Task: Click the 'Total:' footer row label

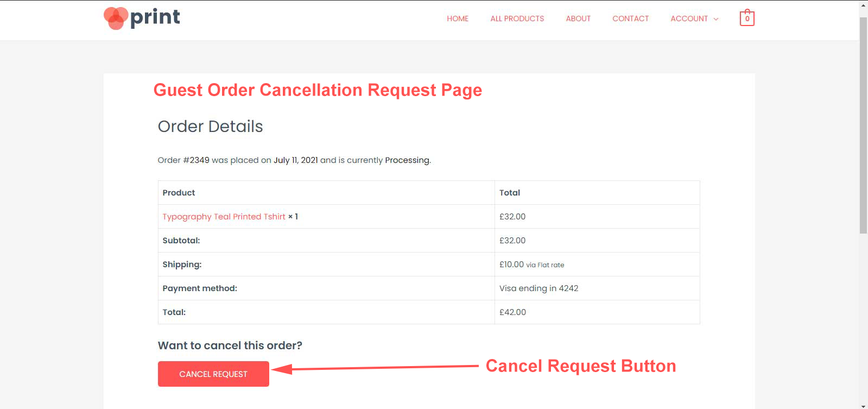Action: pos(174,312)
